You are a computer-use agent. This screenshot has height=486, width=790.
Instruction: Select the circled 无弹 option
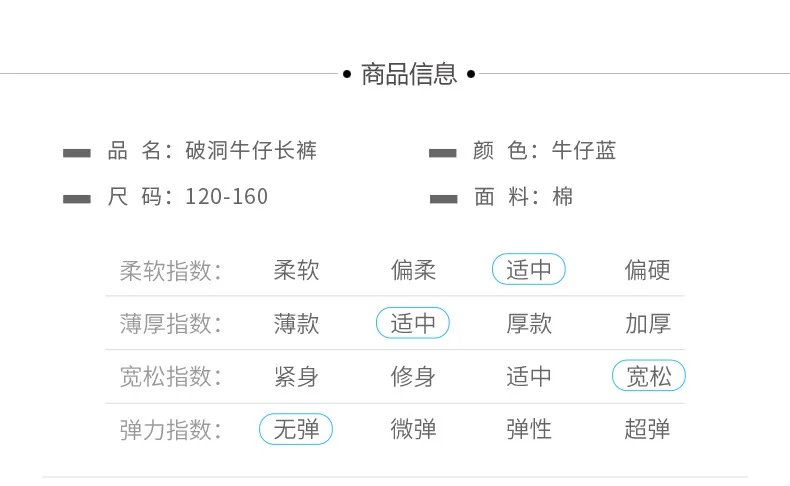(x=296, y=429)
